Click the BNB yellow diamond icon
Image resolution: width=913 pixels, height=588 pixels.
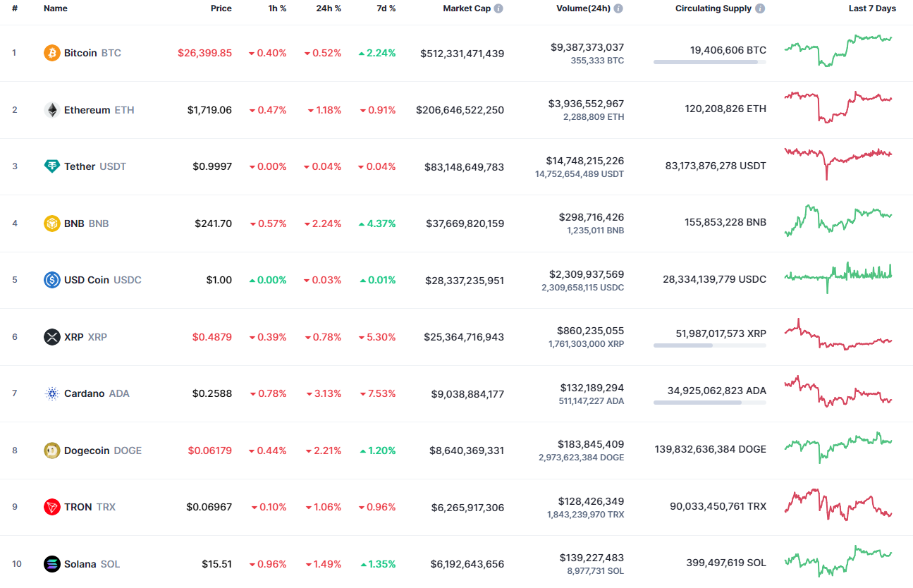pos(51,223)
